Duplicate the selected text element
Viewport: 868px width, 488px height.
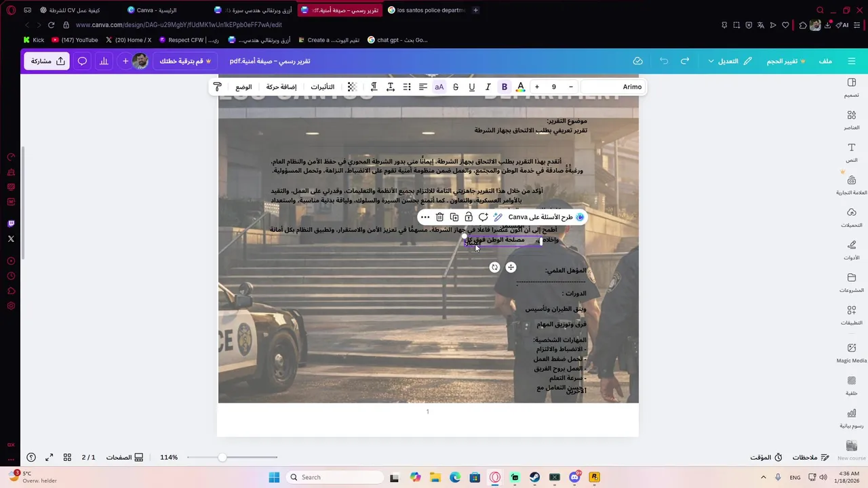click(454, 217)
